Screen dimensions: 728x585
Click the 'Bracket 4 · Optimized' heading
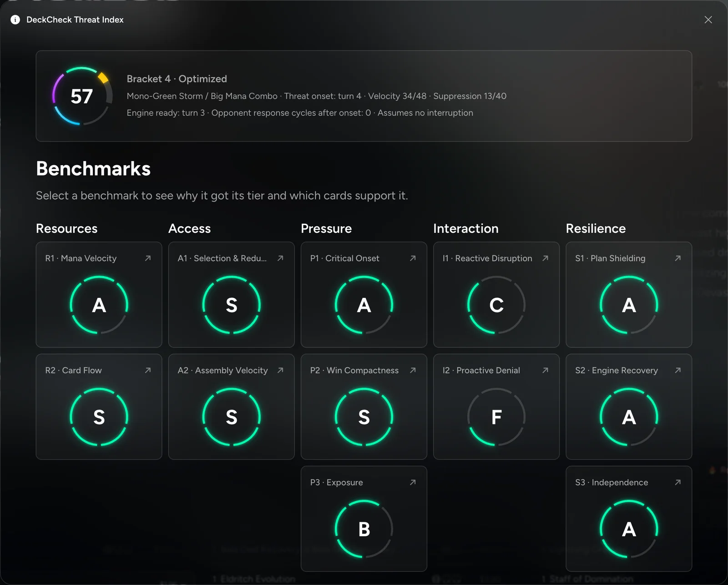(x=177, y=79)
